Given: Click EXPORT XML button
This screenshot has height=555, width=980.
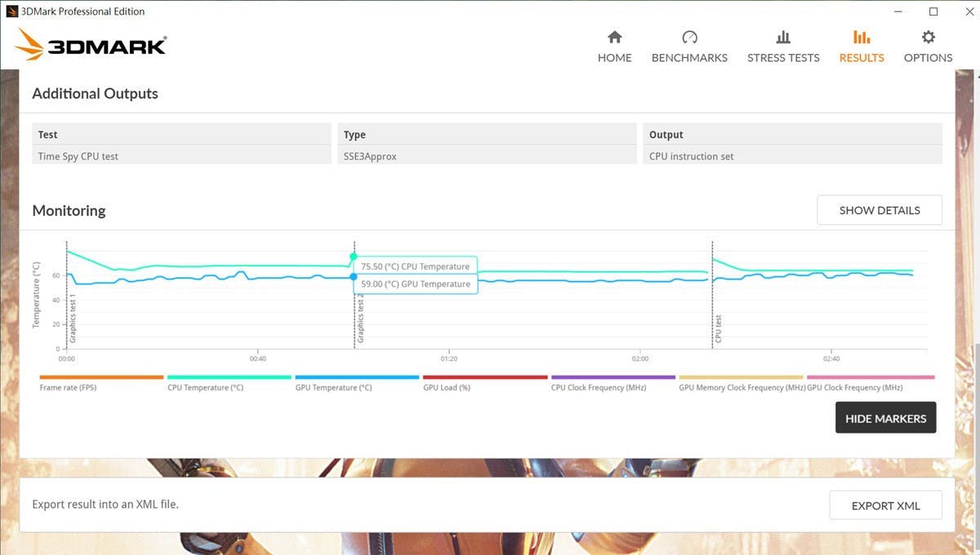Looking at the screenshot, I should [885, 505].
